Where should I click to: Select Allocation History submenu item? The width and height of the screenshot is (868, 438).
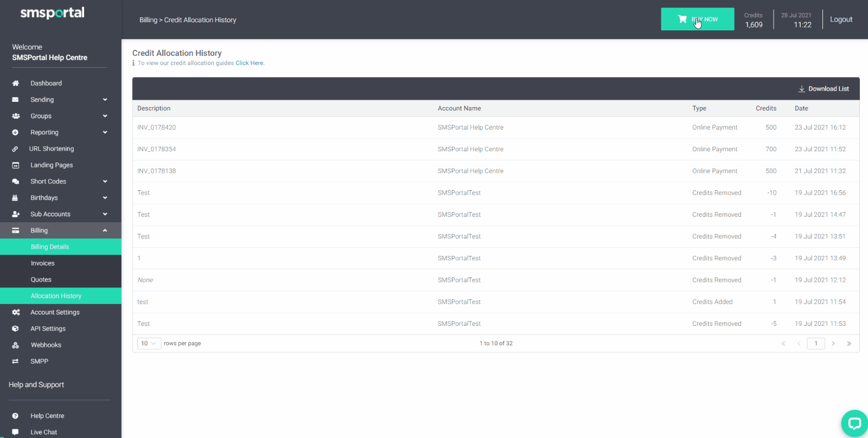point(61,296)
